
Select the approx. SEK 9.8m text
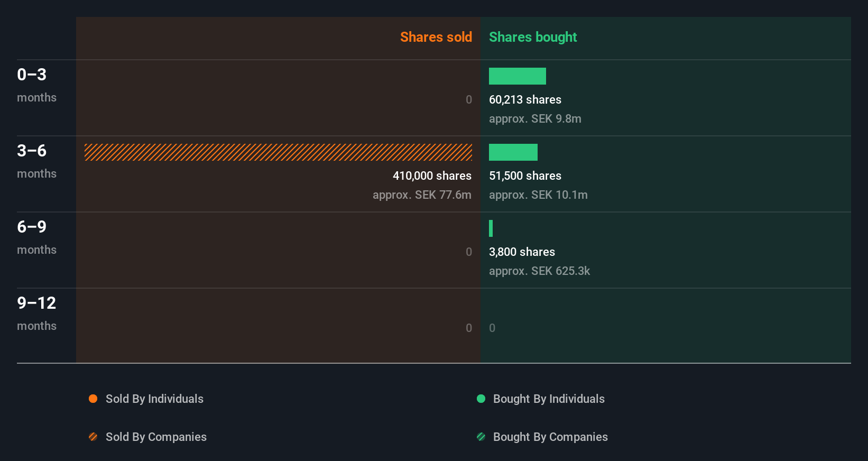click(535, 118)
